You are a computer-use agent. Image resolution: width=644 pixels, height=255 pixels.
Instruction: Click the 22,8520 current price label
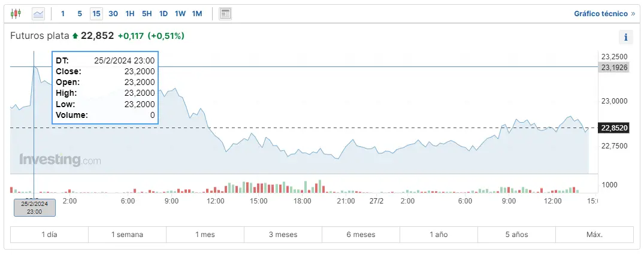tap(613, 127)
